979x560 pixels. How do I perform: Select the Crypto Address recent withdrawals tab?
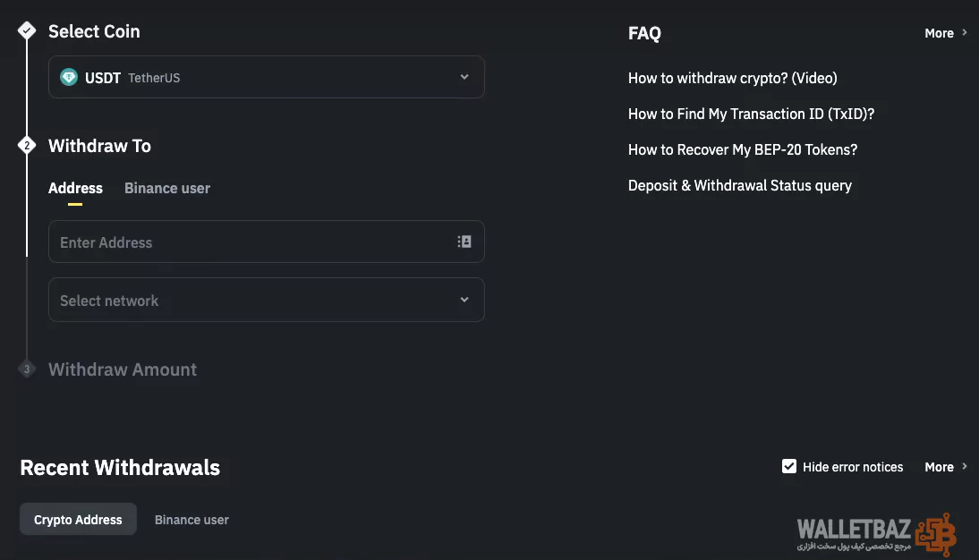click(78, 520)
